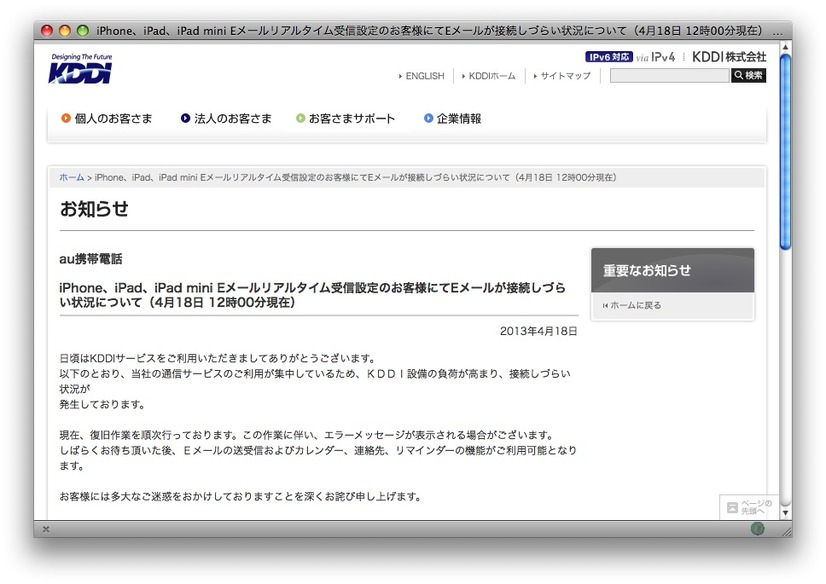Go to KDDIホーム link
The height and width of the screenshot is (584, 826).
(x=492, y=76)
